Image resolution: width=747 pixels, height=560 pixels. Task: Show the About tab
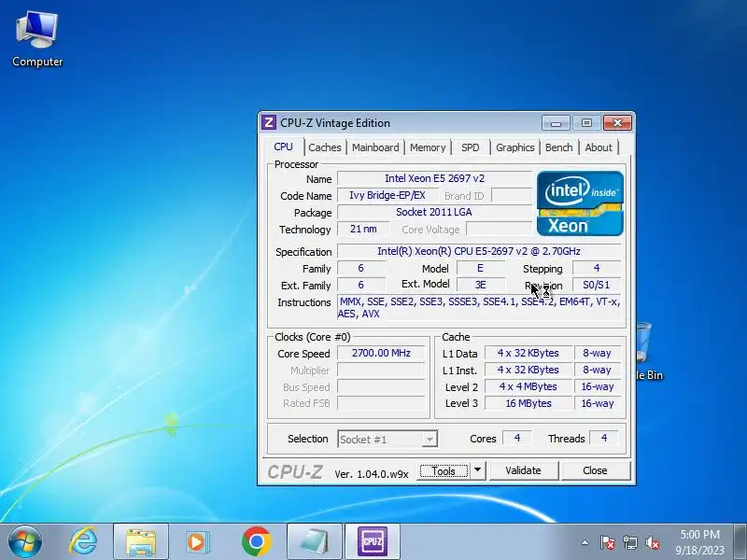[x=599, y=147]
